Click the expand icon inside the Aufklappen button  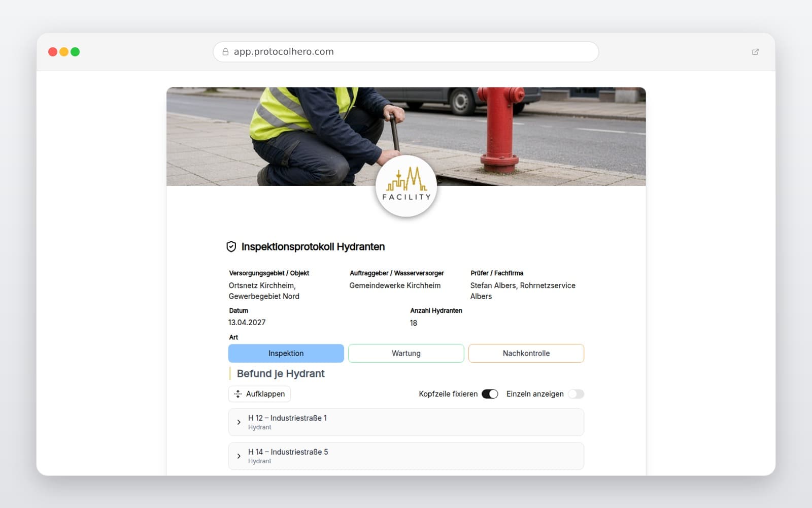(238, 394)
